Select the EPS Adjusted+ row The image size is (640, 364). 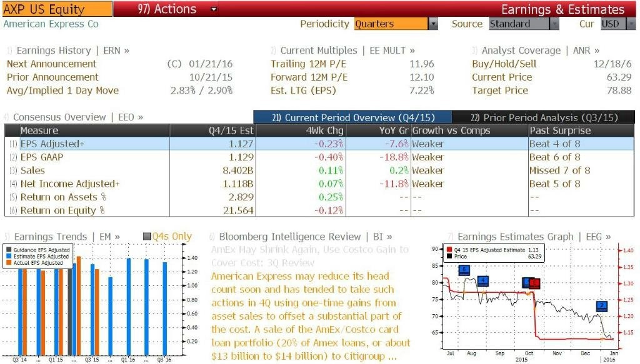tap(319, 144)
